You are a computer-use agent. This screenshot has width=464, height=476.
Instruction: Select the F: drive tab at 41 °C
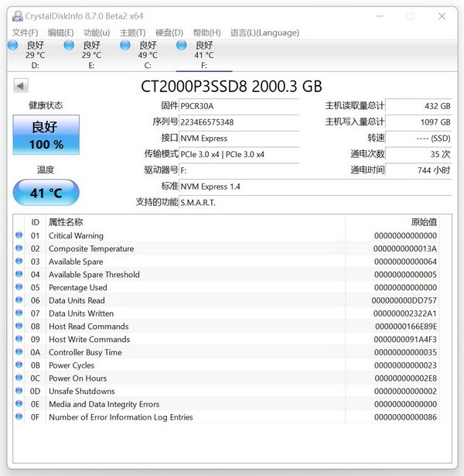pyautogui.click(x=204, y=55)
